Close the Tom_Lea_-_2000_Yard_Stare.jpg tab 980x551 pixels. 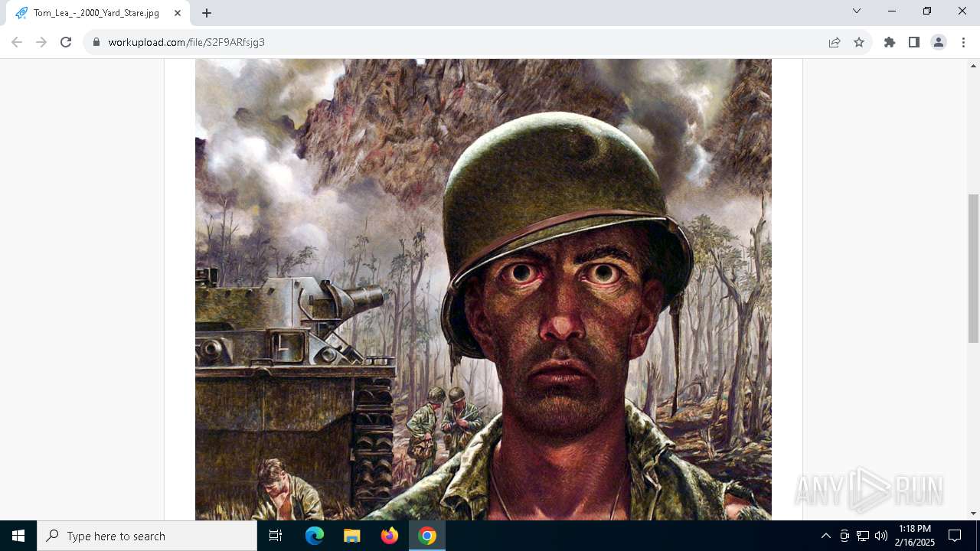click(x=178, y=13)
